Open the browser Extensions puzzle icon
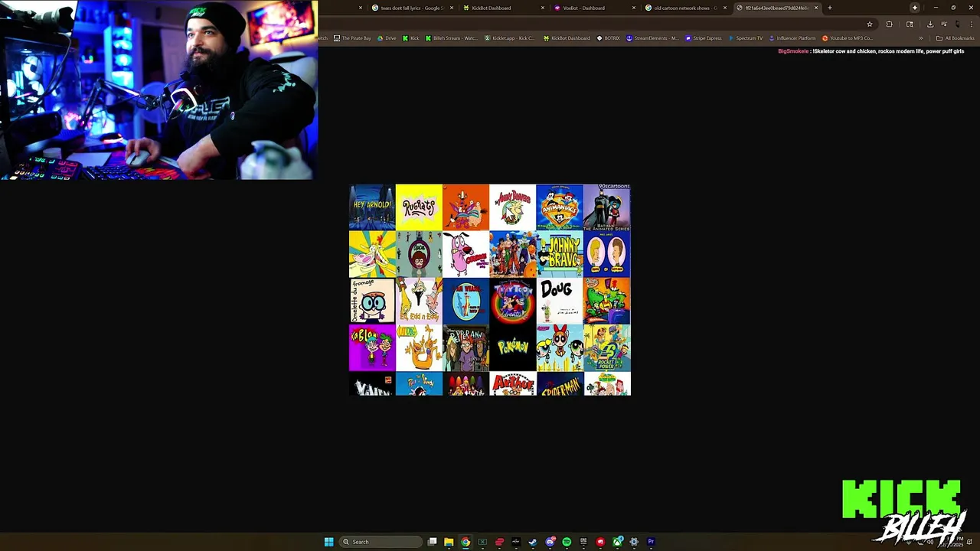Viewport: 980px width, 551px height. point(889,24)
